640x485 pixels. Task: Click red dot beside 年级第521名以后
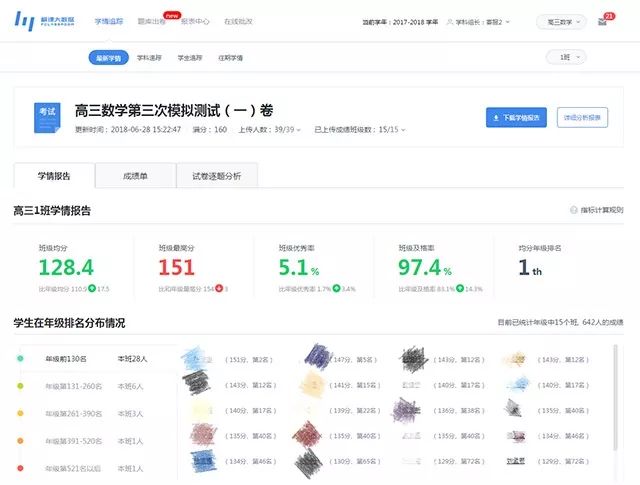20,468
